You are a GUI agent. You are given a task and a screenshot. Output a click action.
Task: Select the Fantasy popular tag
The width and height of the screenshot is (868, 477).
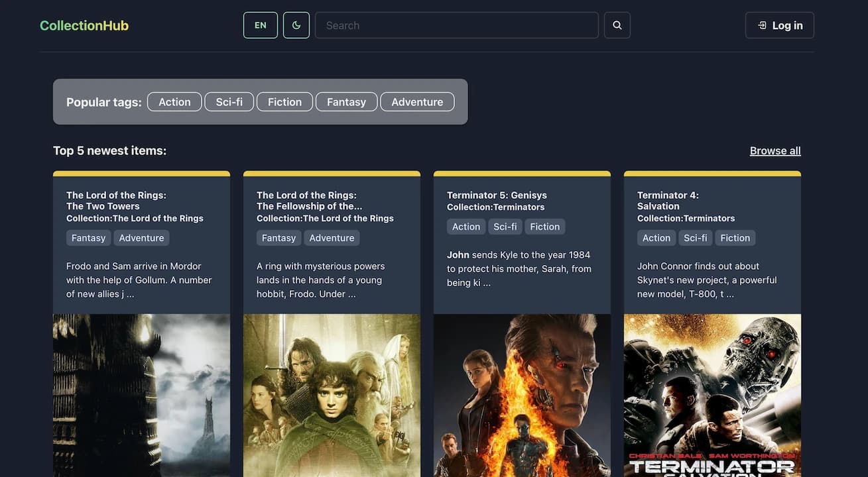pyautogui.click(x=346, y=101)
